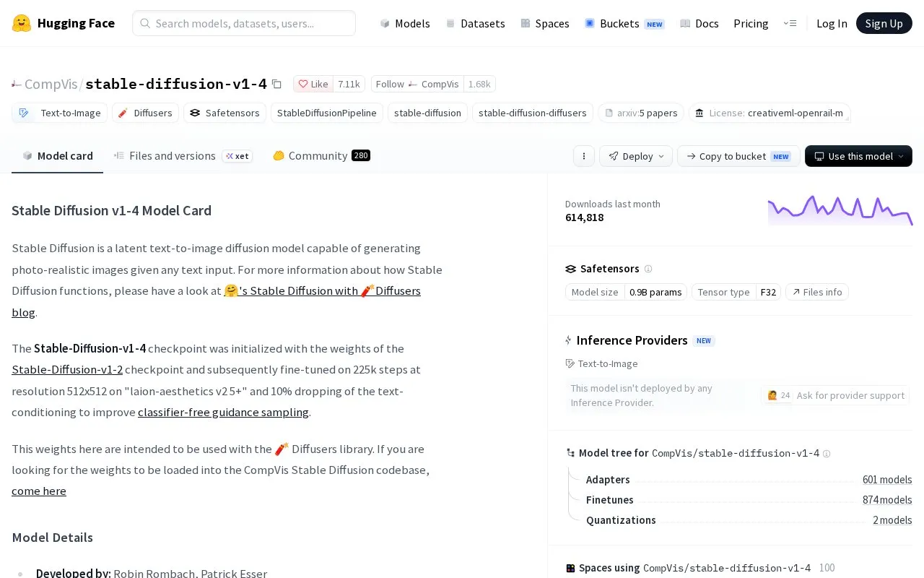This screenshot has width=924, height=578.
Task: Open the Files info link
Action: pyautogui.click(x=817, y=292)
